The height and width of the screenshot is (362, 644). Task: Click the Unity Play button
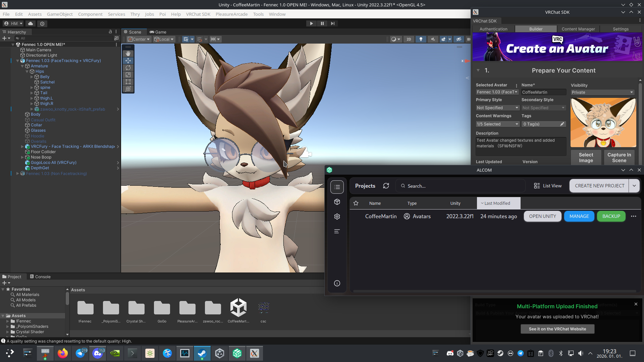[x=311, y=23]
